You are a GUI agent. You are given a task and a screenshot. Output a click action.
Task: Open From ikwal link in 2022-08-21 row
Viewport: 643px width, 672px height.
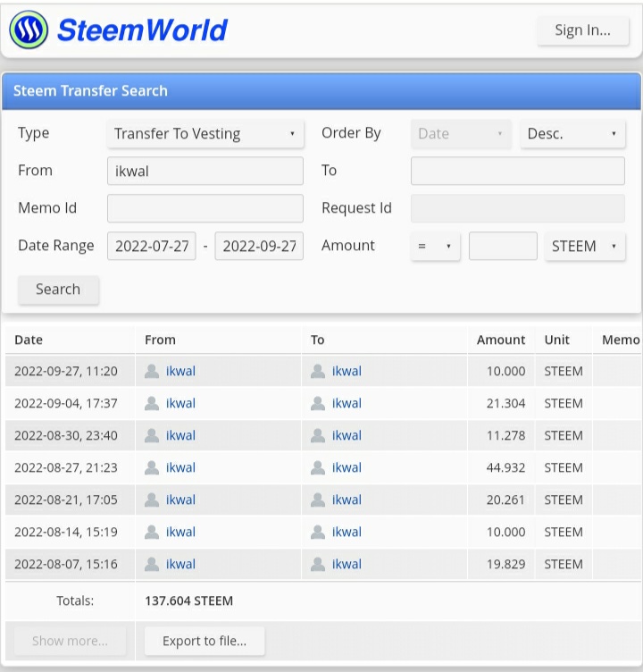[x=180, y=500]
